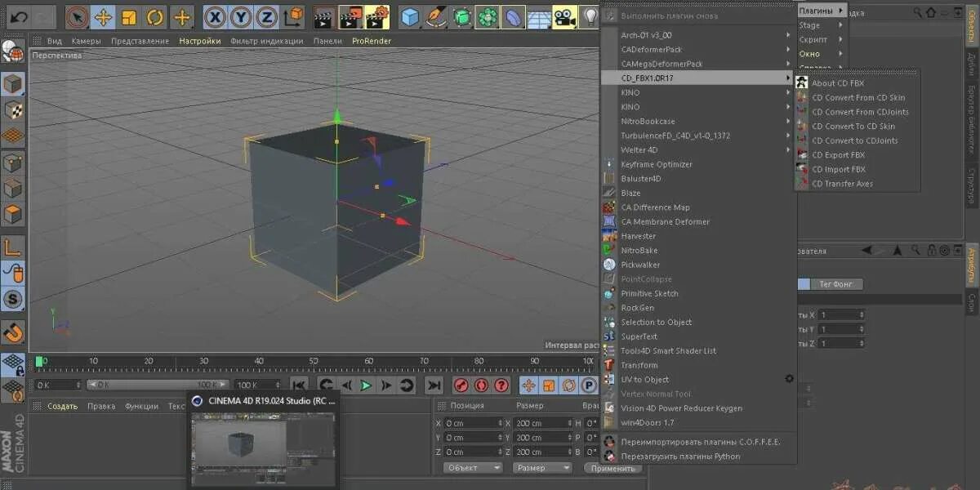Click the red Record Active Objects button
Image resolution: width=980 pixels, height=490 pixels.
pos(461,385)
